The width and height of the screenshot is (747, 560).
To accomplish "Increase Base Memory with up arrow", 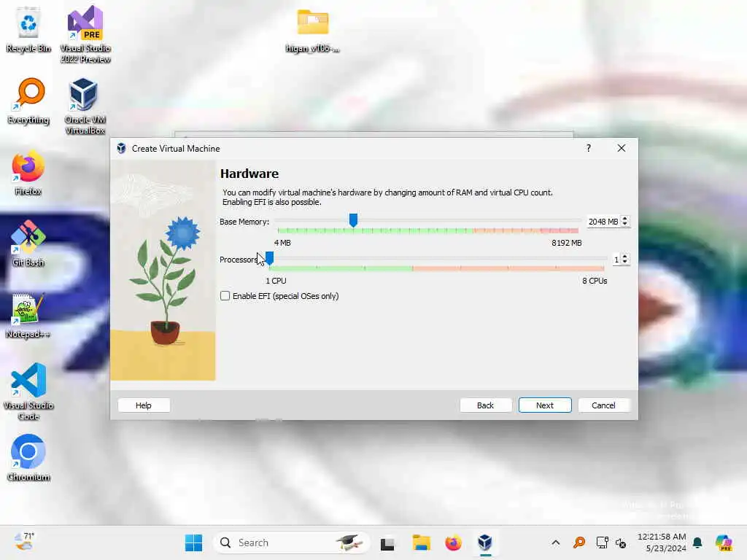I will pyautogui.click(x=625, y=219).
